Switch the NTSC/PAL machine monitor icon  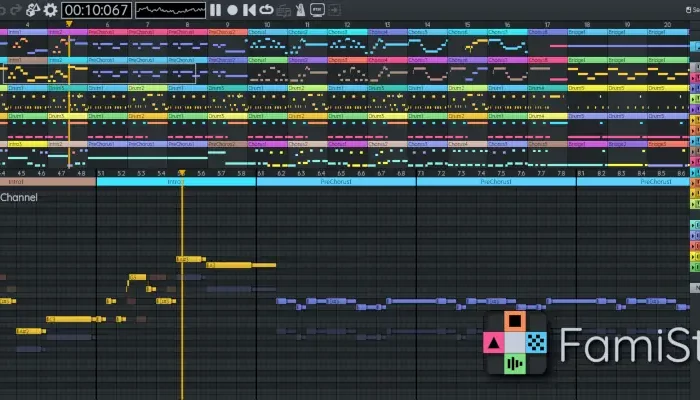(317, 10)
